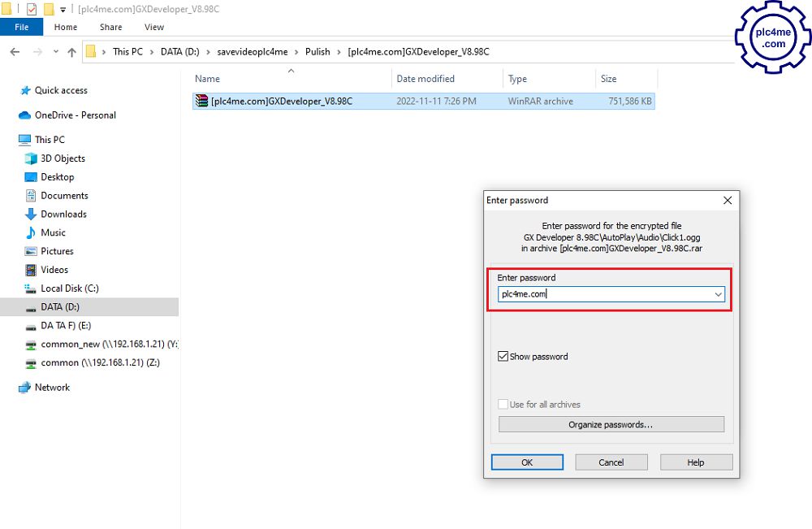812x529 pixels.
Task: Click the 3D Objects folder icon
Action: [31, 158]
